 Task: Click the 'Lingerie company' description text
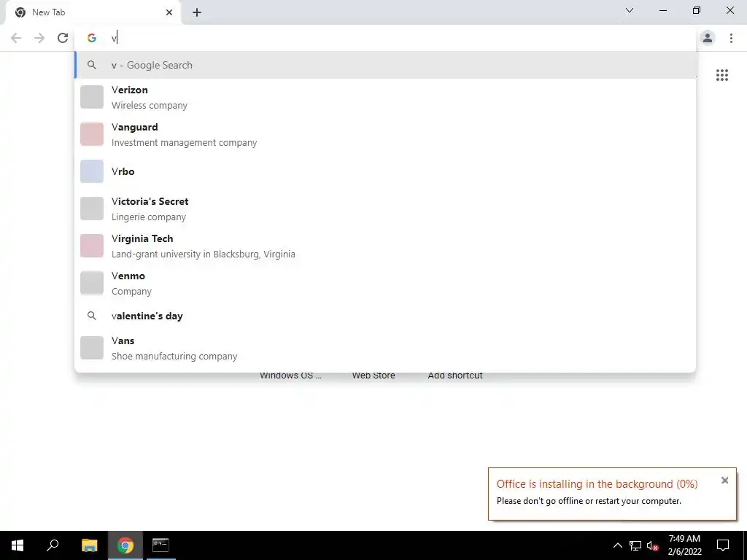(149, 217)
